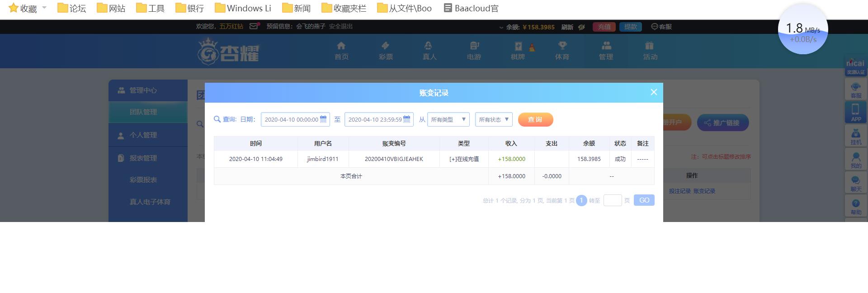The width and height of the screenshot is (868, 293).
Task: Click the network speed floating widget
Action: coord(803,30)
